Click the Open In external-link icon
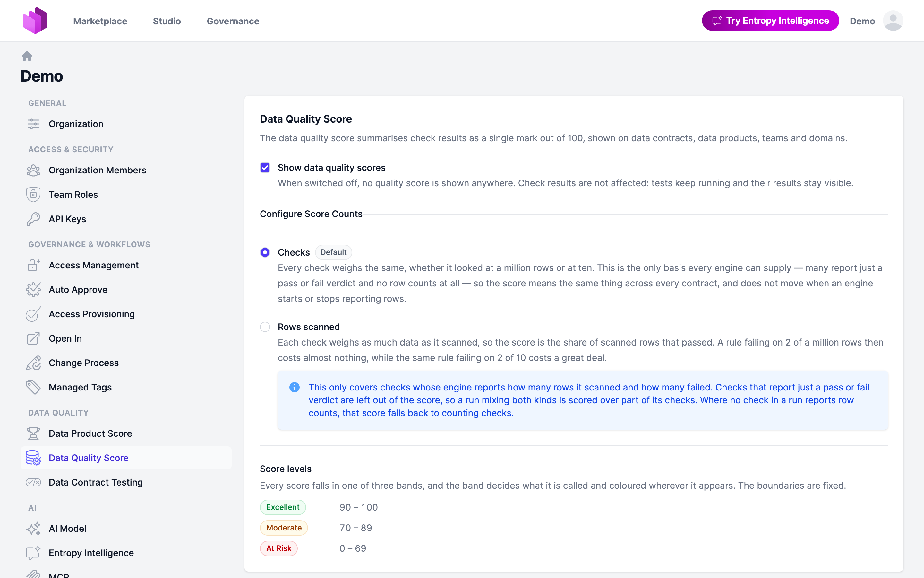 (33, 339)
